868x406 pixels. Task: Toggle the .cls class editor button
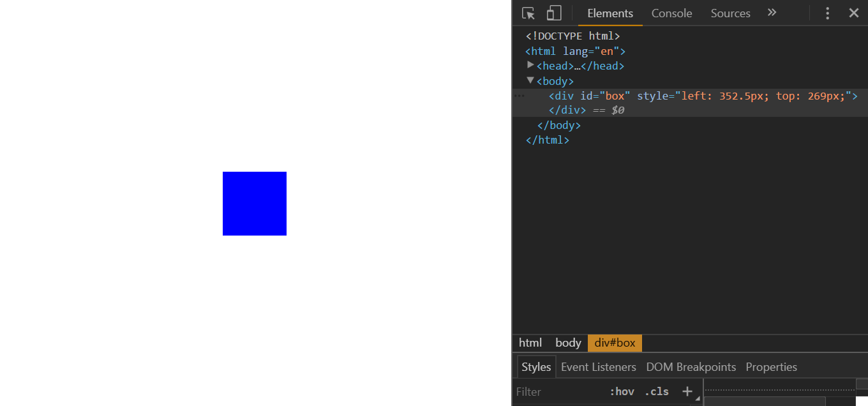[657, 391]
